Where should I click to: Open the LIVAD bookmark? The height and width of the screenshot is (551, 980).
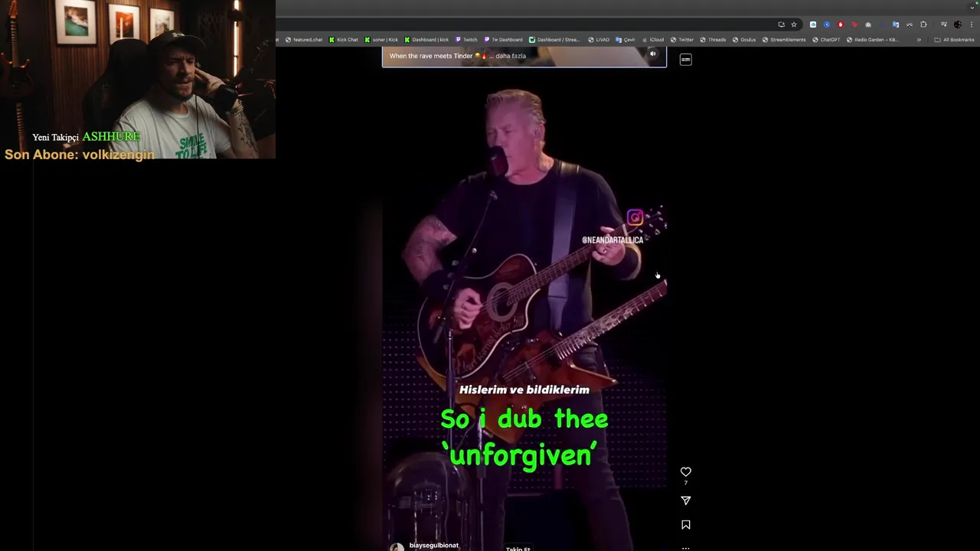click(599, 40)
